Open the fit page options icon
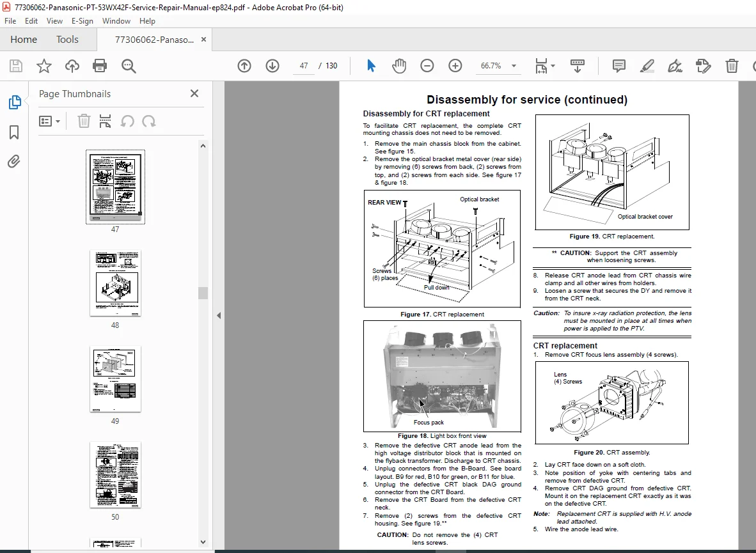The image size is (756, 553). pyautogui.click(x=541, y=66)
